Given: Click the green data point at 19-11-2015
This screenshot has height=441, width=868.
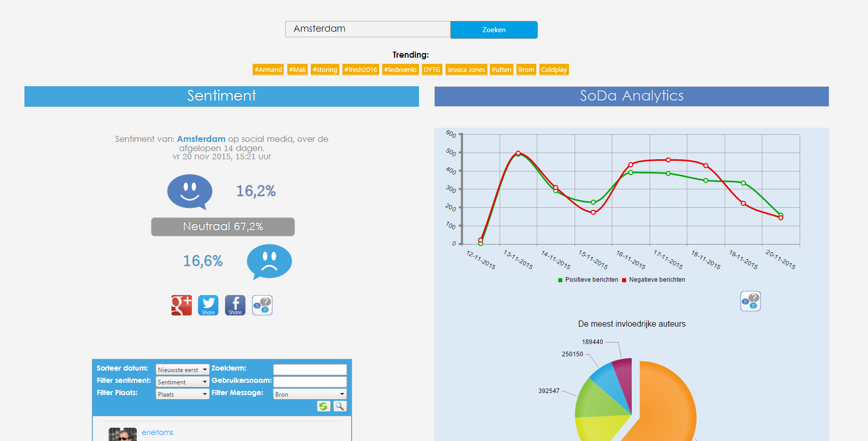Looking at the screenshot, I should point(743,183).
